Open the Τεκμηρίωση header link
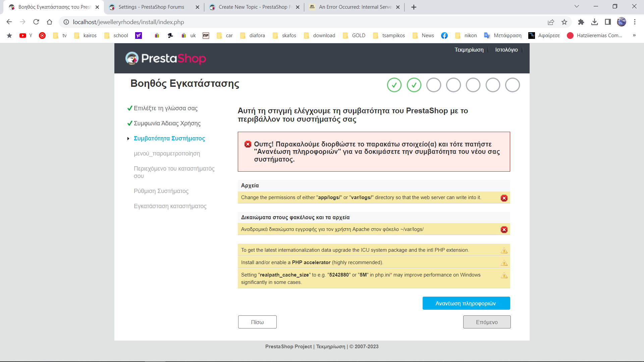Image resolution: width=644 pixels, height=362 pixels. [x=469, y=50]
